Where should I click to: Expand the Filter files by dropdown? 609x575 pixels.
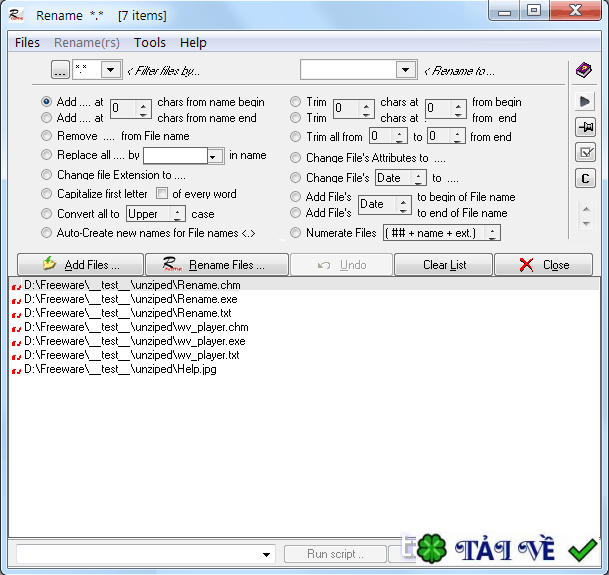111,70
